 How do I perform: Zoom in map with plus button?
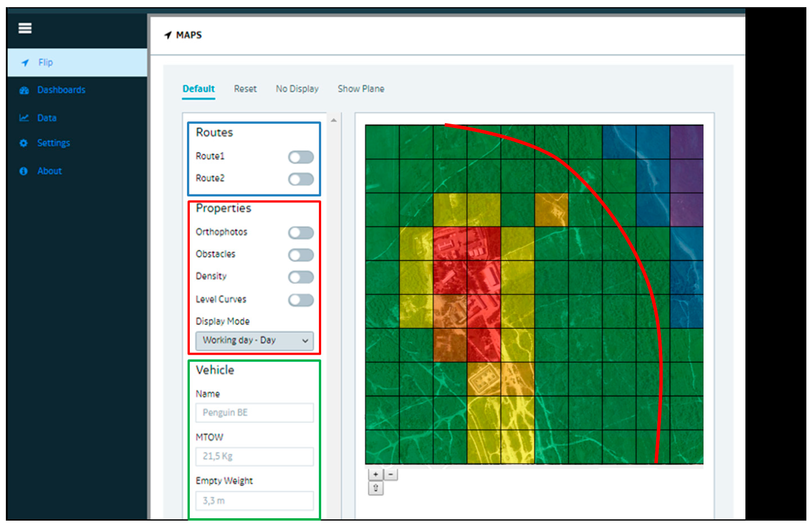point(375,474)
